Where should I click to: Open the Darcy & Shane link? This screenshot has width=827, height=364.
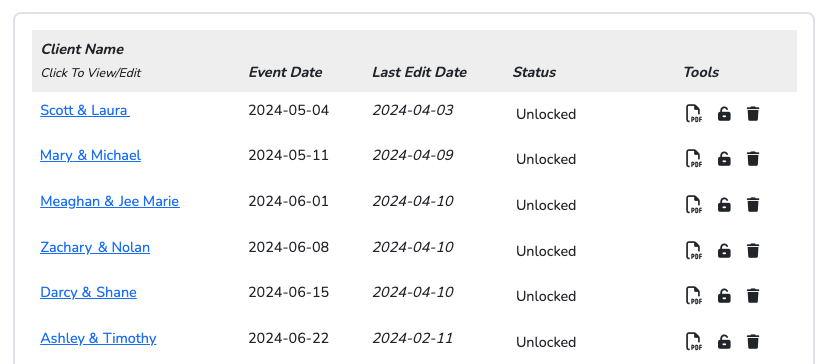[x=88, y=292]
